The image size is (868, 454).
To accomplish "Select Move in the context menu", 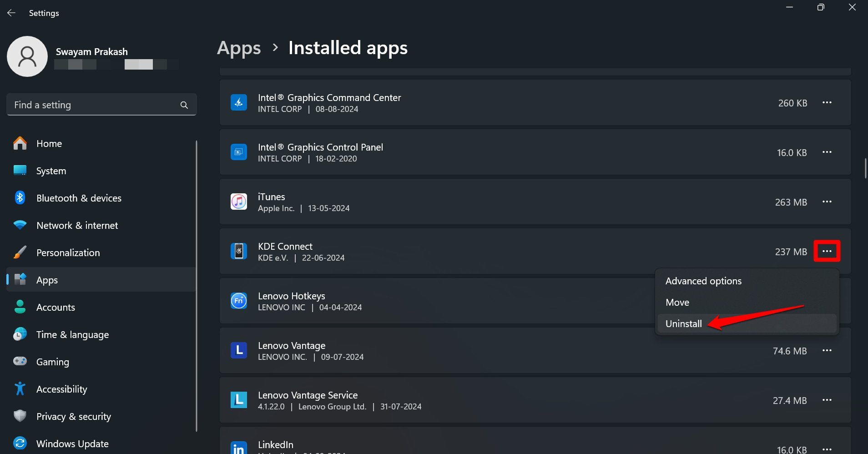I will (677, 303).
